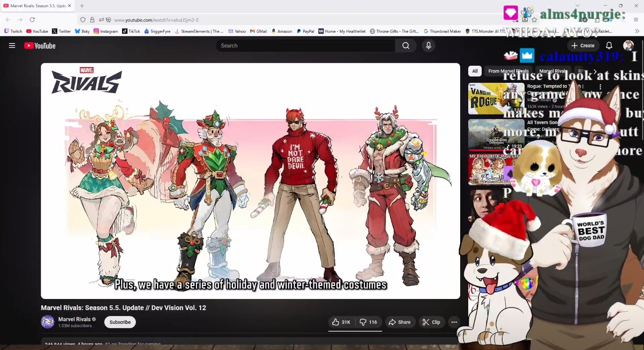Open the YouTube guide hamburger menu
Image resolution: width=644 pixels, height=350 pixels.
(x=12, y=46)
